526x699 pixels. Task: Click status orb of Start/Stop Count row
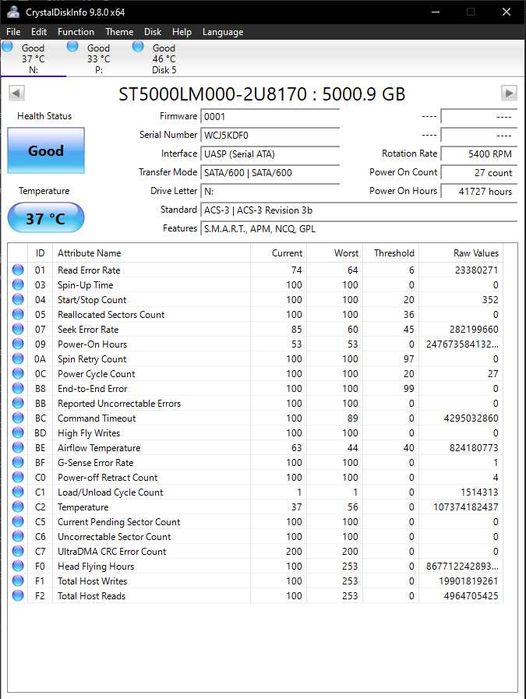(18, 299)
